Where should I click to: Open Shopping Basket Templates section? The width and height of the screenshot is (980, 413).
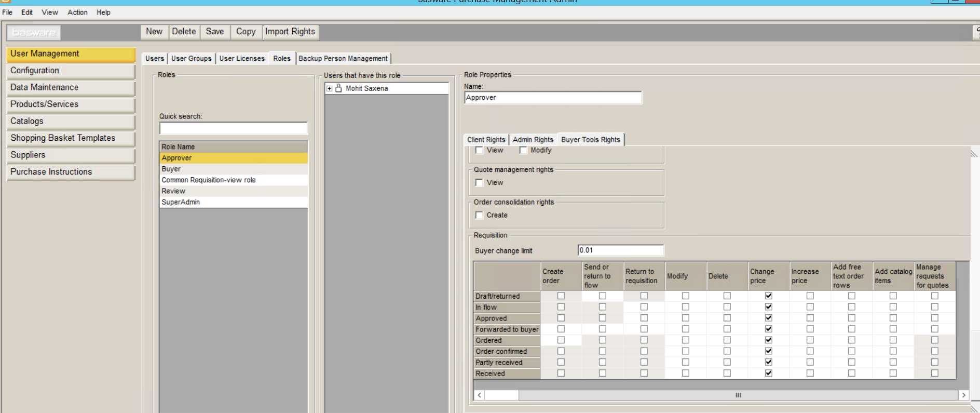click(x=71, y=138)
